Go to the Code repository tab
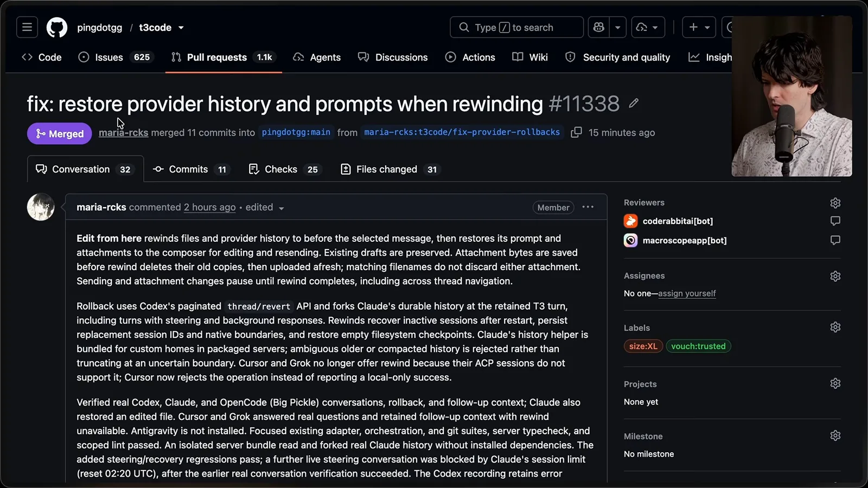The width and height of the screenshot is (868, 488). pyautogui.click(x=42, y=57)
